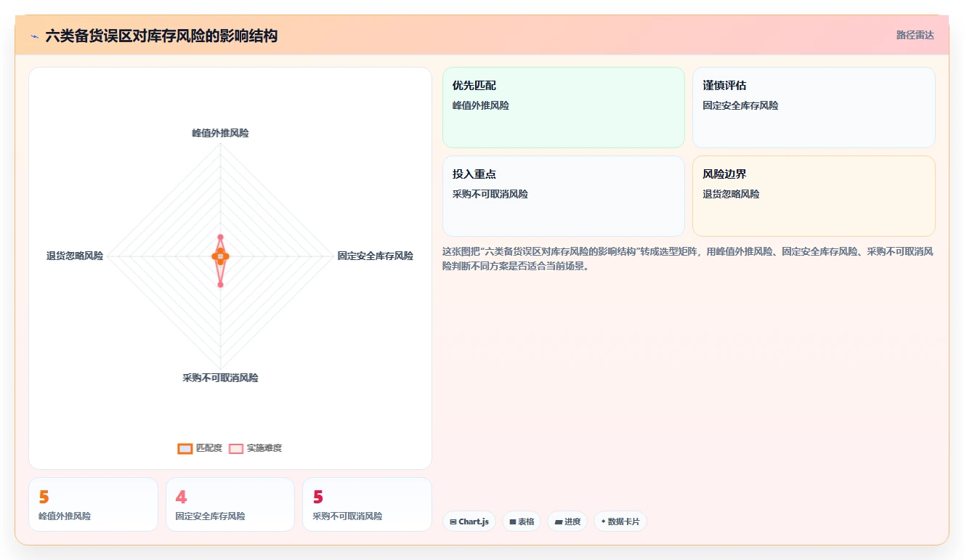The width and height of the screenshot is (964, 560).
Task: Select the 进度 tag
Action: point(567,522)
